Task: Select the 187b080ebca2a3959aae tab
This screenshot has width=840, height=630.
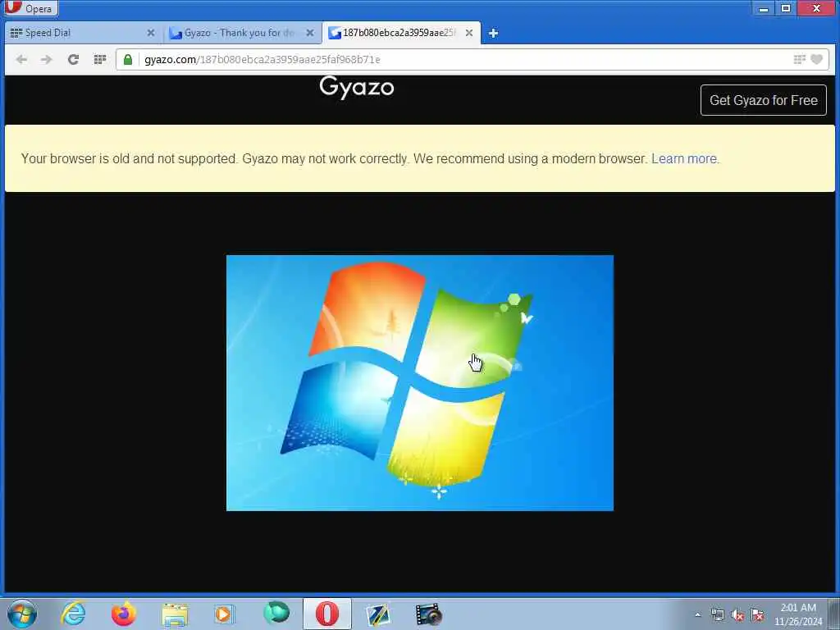Action: [x=401, y=33]
